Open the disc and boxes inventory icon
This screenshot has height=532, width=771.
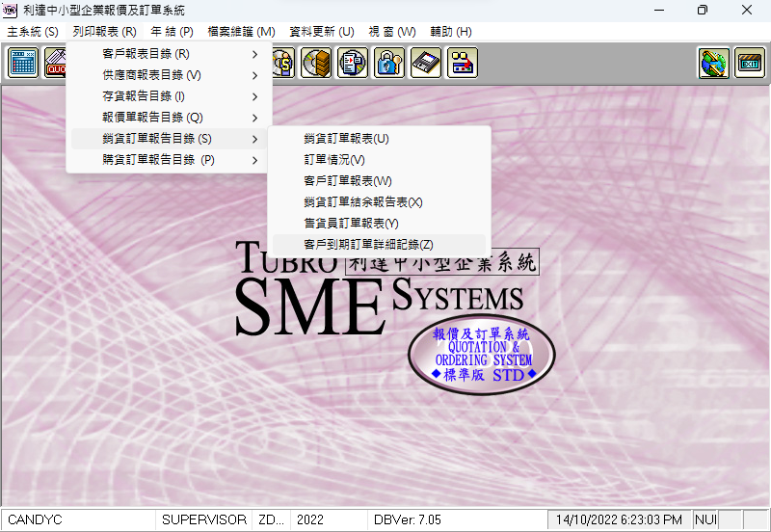click(316, 63)
